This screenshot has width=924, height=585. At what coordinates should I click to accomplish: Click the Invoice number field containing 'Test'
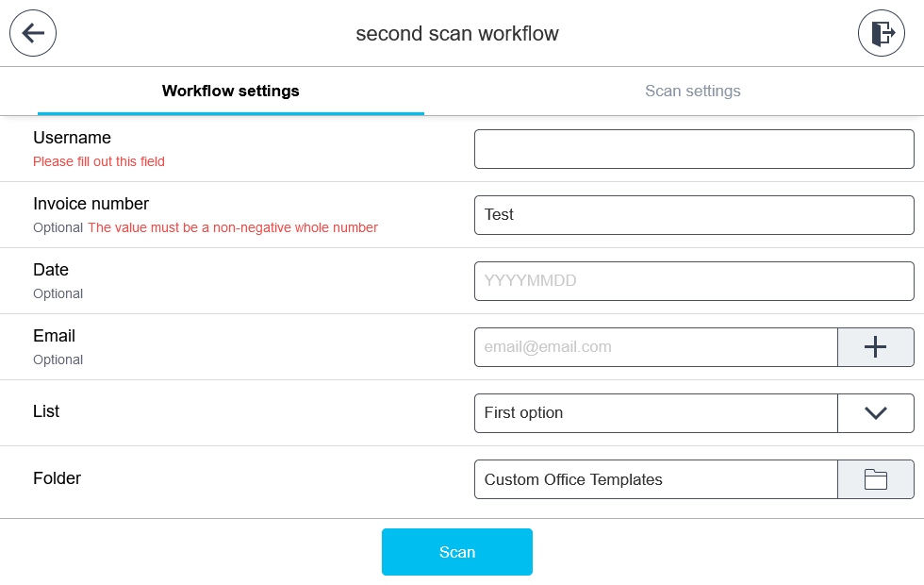(x=694, y=215)
